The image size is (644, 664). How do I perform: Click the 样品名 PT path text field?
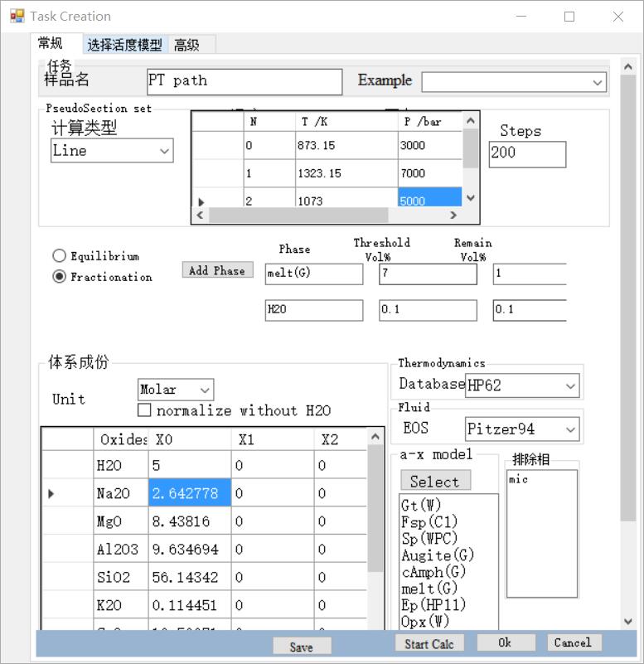tap(244, 81)
